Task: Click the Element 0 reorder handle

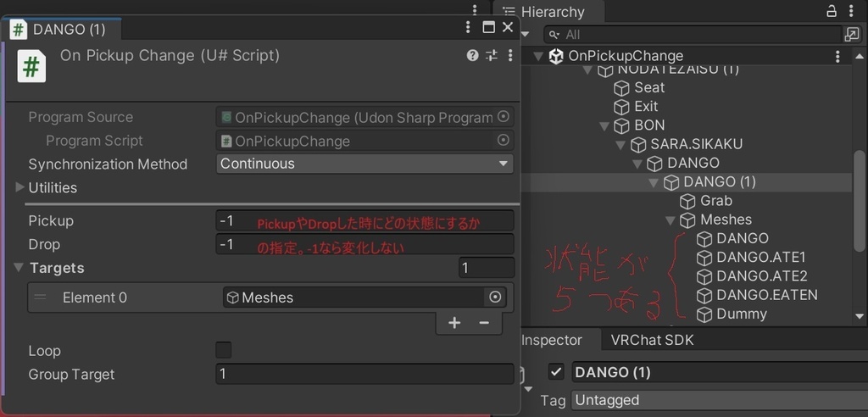Action: coord(40,297)
